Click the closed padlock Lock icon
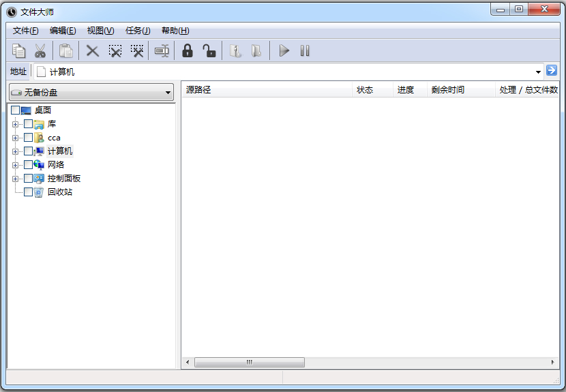Viewport: 566px width, 392px height. click(188, 51)
